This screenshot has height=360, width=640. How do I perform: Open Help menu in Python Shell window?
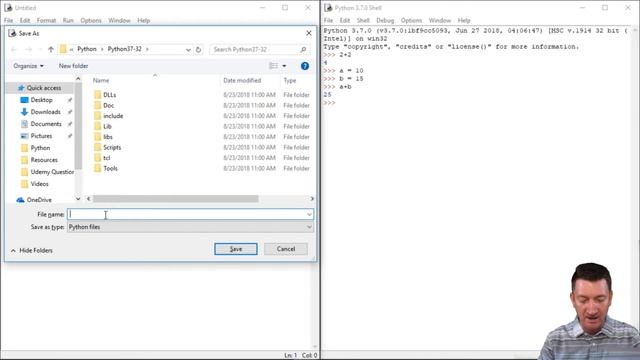(464, 20)
